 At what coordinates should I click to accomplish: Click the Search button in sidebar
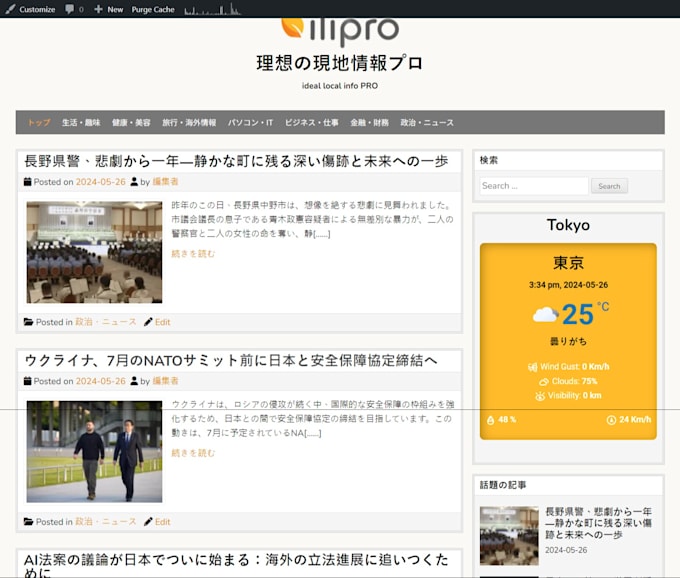(x=609, y=186)
